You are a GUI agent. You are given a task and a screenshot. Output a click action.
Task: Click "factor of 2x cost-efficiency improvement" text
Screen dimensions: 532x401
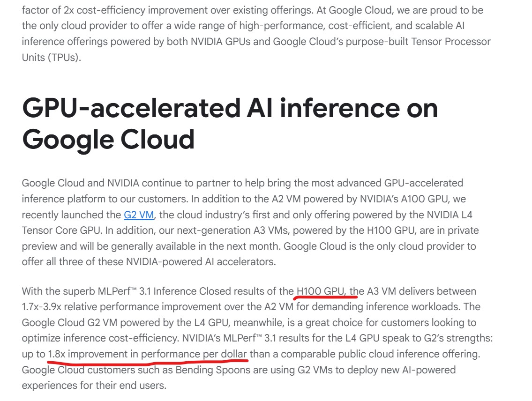pyautogui.click(x=110, y=10)
